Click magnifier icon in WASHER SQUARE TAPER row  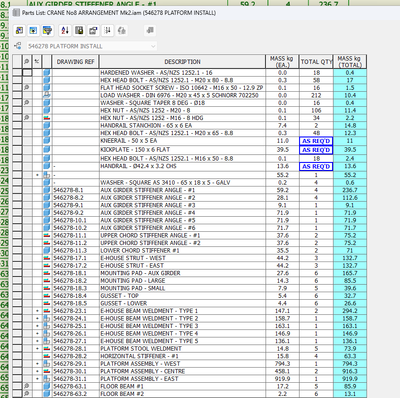[27, 103]
